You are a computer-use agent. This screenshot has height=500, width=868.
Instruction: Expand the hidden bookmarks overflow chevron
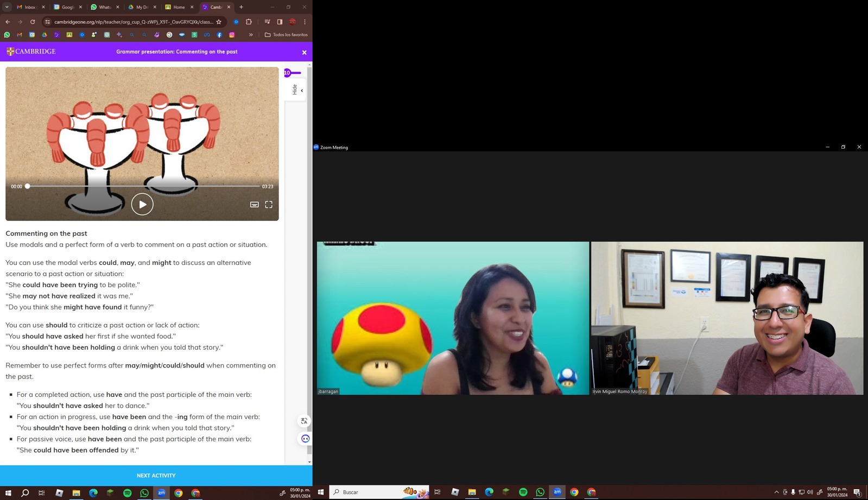pos(251,35)
